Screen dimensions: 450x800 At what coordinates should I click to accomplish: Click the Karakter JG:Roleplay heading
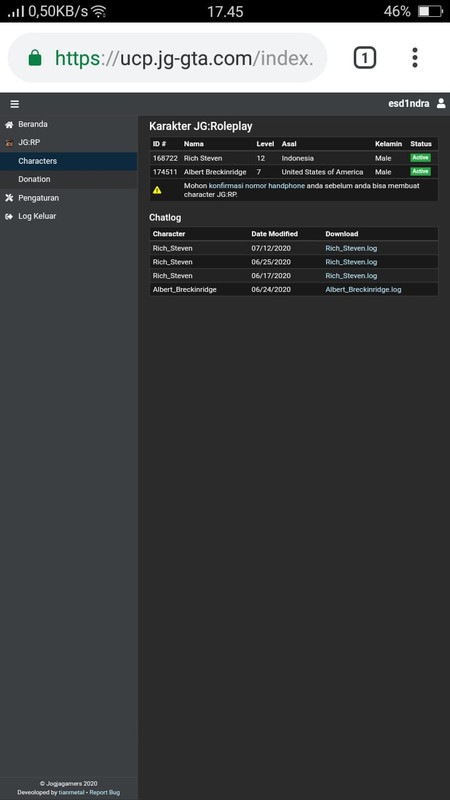click(x=201, y=127)
